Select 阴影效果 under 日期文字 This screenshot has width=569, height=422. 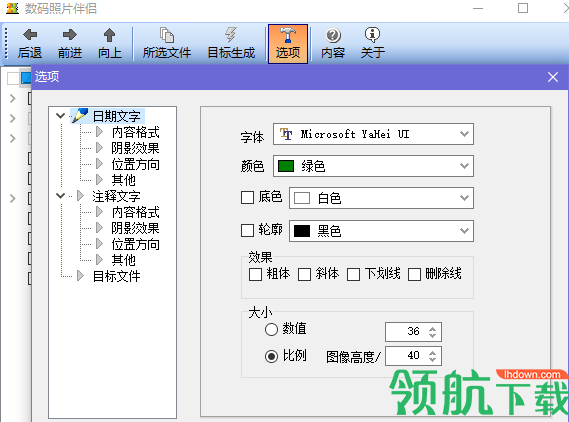[135, 148]
